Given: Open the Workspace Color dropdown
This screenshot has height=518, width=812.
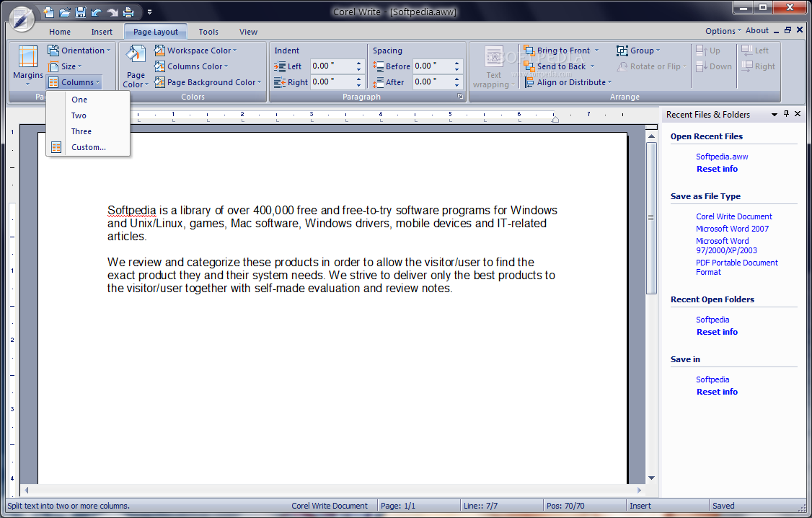Looking at the screenshot, I should [195, 51].
